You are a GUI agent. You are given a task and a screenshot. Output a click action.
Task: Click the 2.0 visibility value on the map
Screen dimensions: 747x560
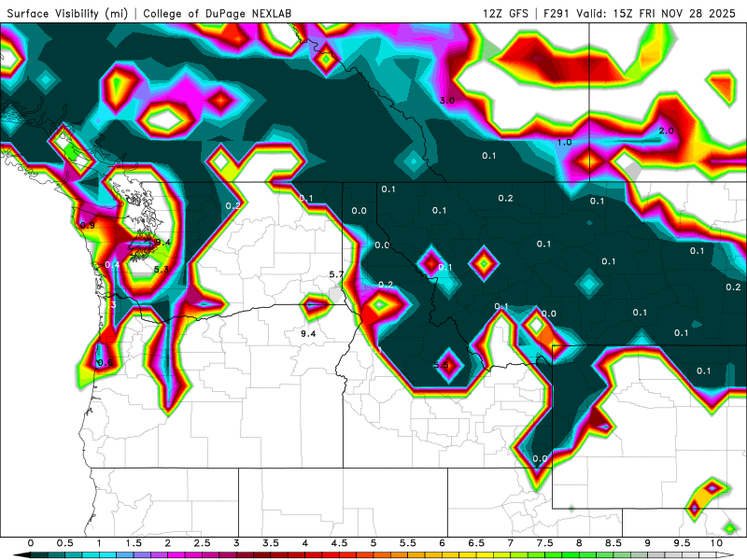click(x=666, y=131)
